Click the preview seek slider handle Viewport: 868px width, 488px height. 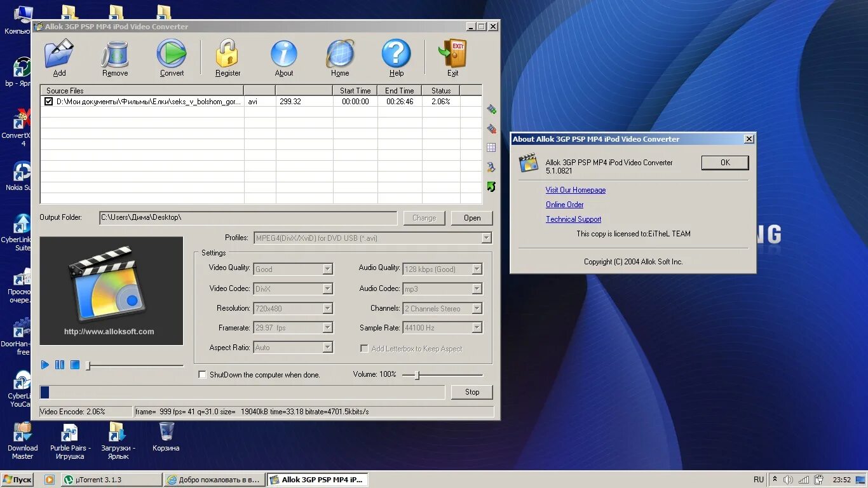pos(88,365)
